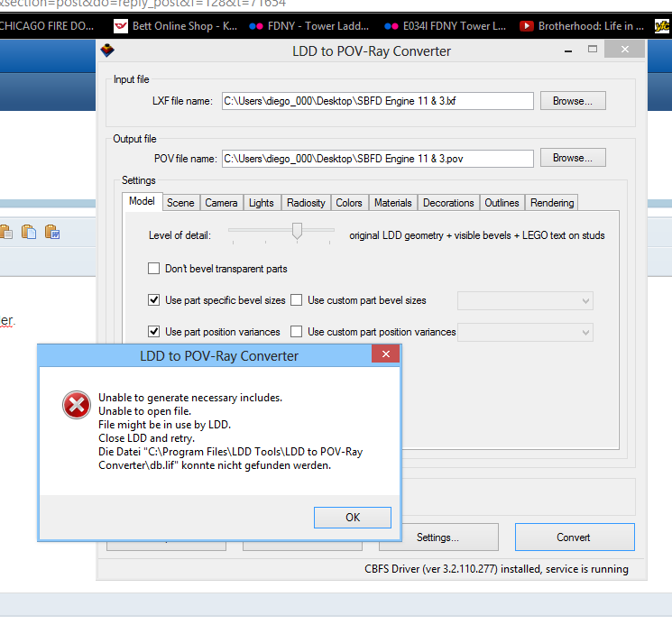
Task: Expand custom part bevel sizes dropdown
Action: tap(585, 300)
